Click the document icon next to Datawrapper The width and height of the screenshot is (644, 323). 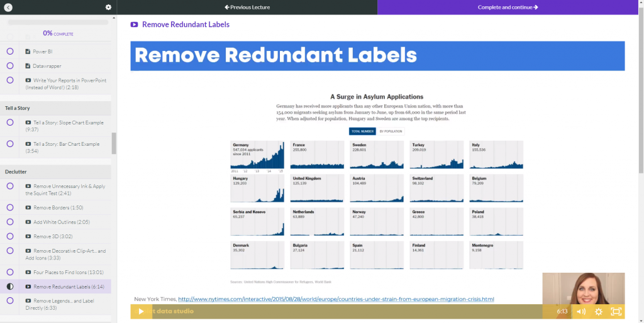(x=28, y=66)
